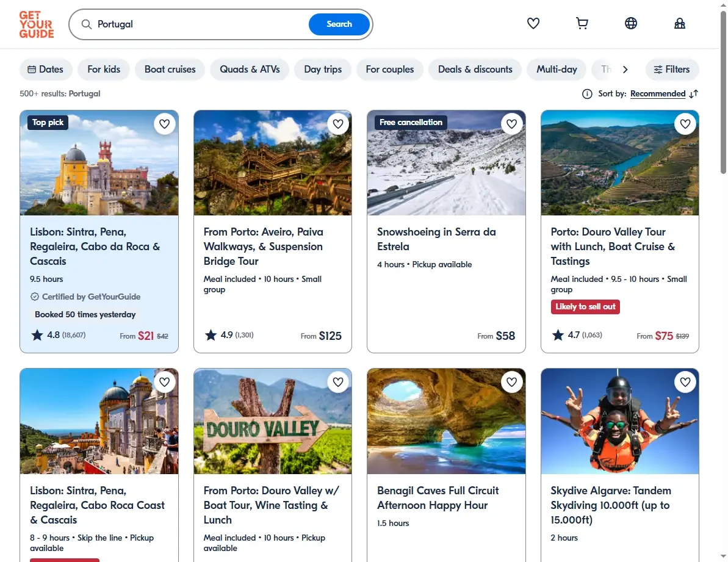
Task: Save Snowshoeing in Serra da Estrela to wishlist
Action: click(511, 124)
